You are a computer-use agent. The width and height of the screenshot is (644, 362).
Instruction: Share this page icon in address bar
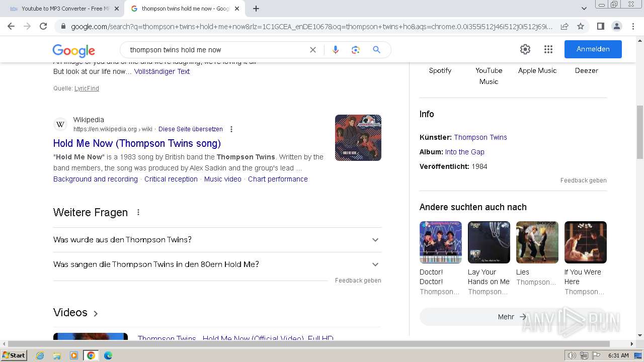point(565,26)
